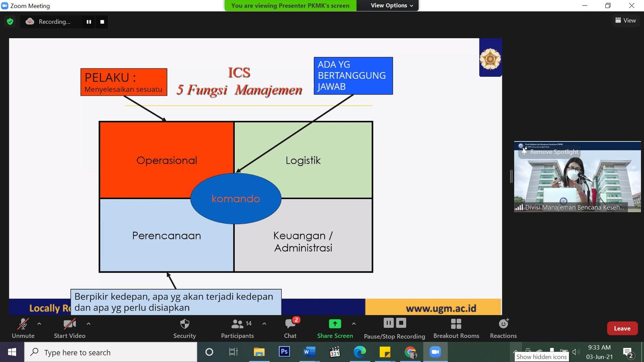Open Photoshop from the taskbar
This screenshot has width=644, height=362.
[284, 352]
